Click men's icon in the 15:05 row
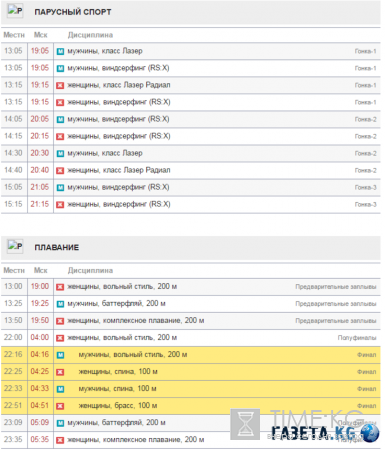This screenshot has width=385, height=450. pos(60,188)
